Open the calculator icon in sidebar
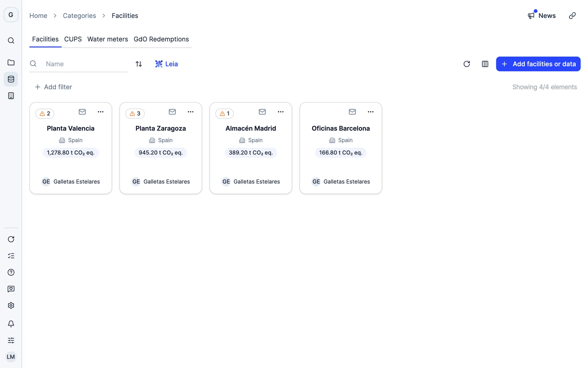The height and width of the screenshot is (368, 588). (x=11, y=96)
